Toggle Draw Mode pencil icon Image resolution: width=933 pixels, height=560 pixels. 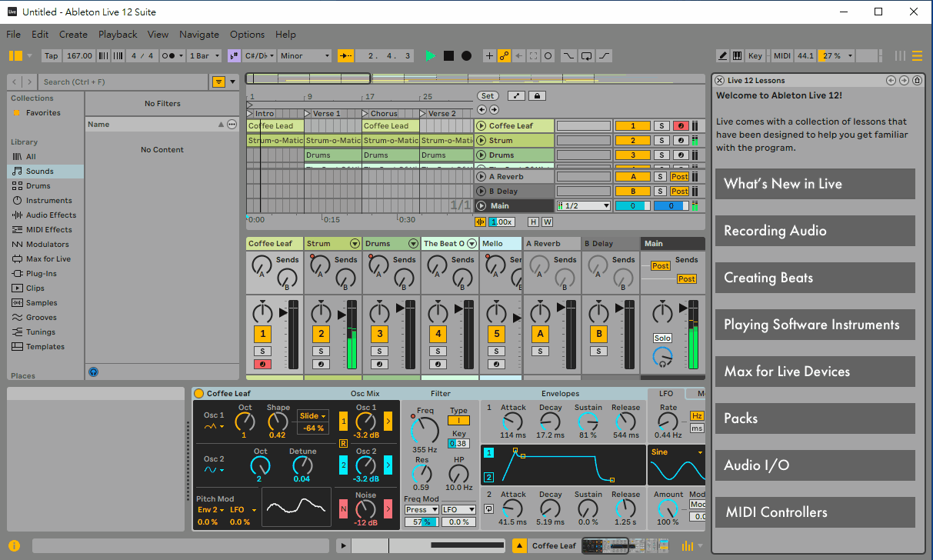(x=722, y=56)
